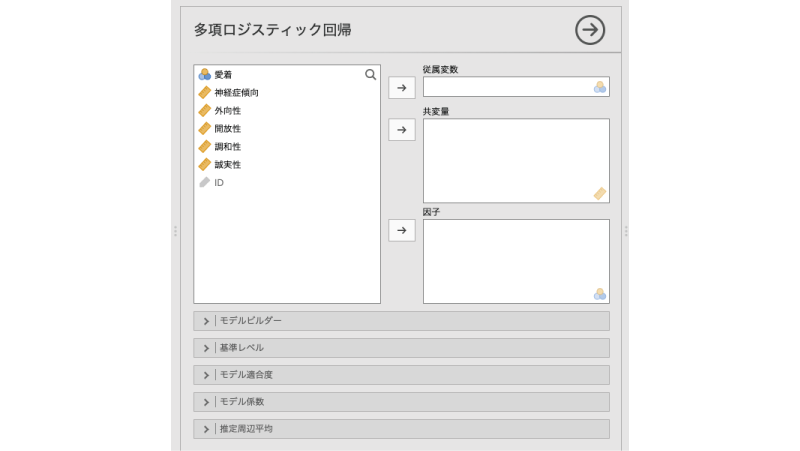Screen dimensions: 800x451
Task: Click the run analysis arrow circle icon
Action: click(x=590, y=30)
